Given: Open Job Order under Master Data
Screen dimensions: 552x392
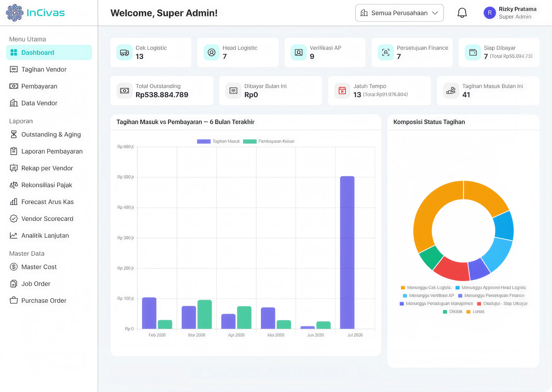Looking at the screenshot, I should click(x=49, y=284).
